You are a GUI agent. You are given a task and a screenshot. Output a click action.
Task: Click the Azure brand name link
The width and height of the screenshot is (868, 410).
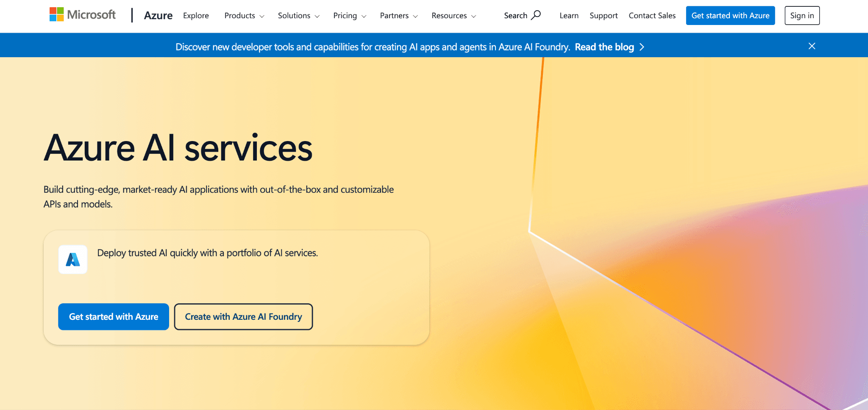pyautogui.click(x=158, y=16)
